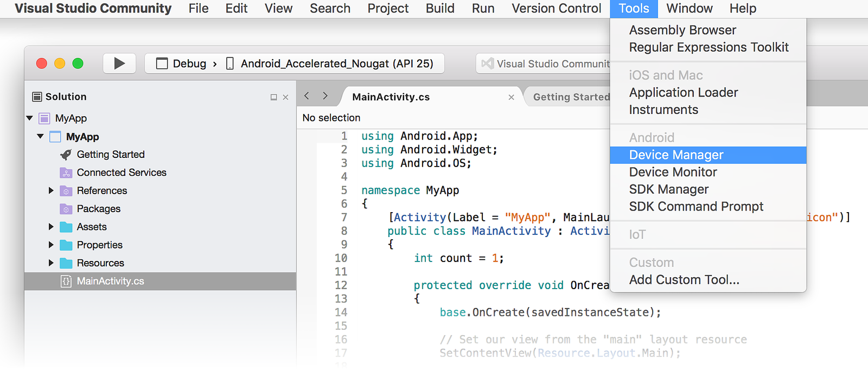The image size is (868, 370).
Task: Choose Regular Expressions Toolkit
Action: coord(709,47)
